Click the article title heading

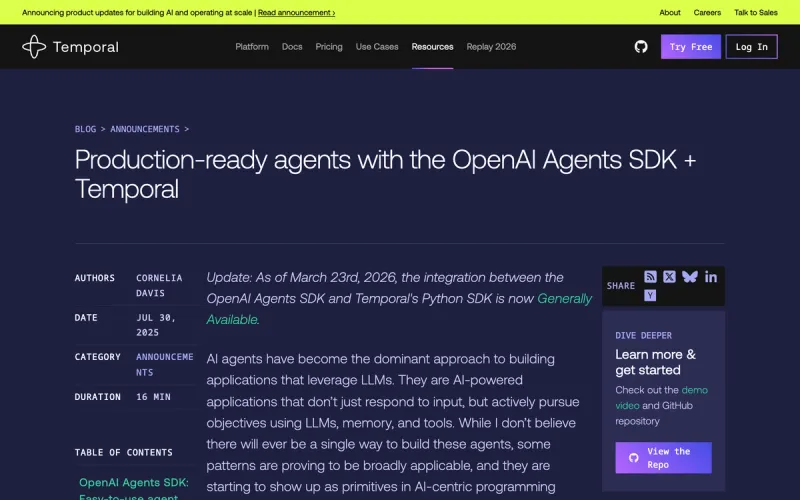pos(385,174)
